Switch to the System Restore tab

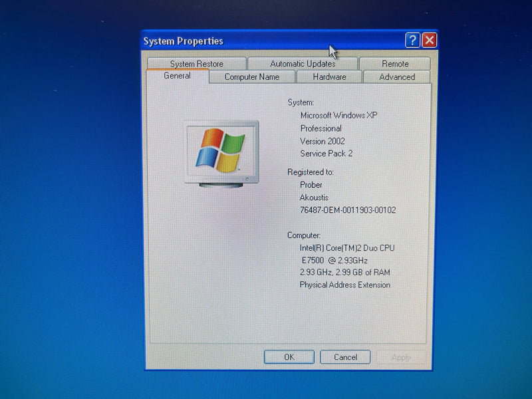click(x=196, y=64)
